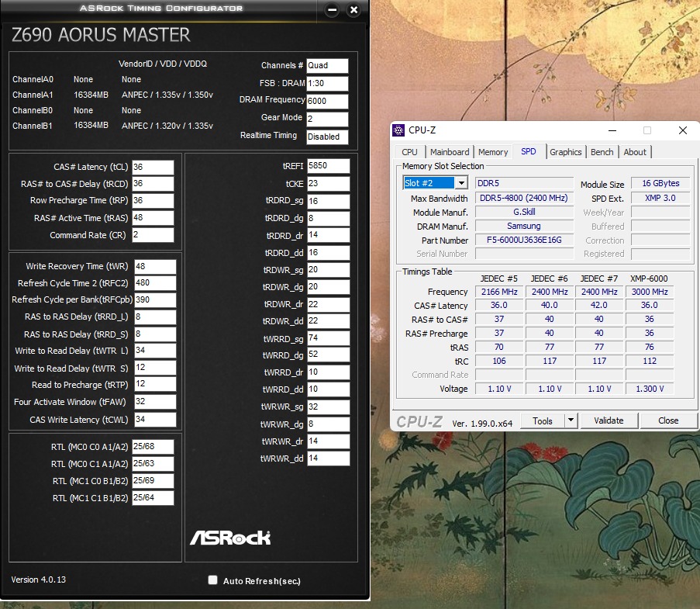Open the Graphics tab
This screenshot has width=700, height=609.
(566, 152)
